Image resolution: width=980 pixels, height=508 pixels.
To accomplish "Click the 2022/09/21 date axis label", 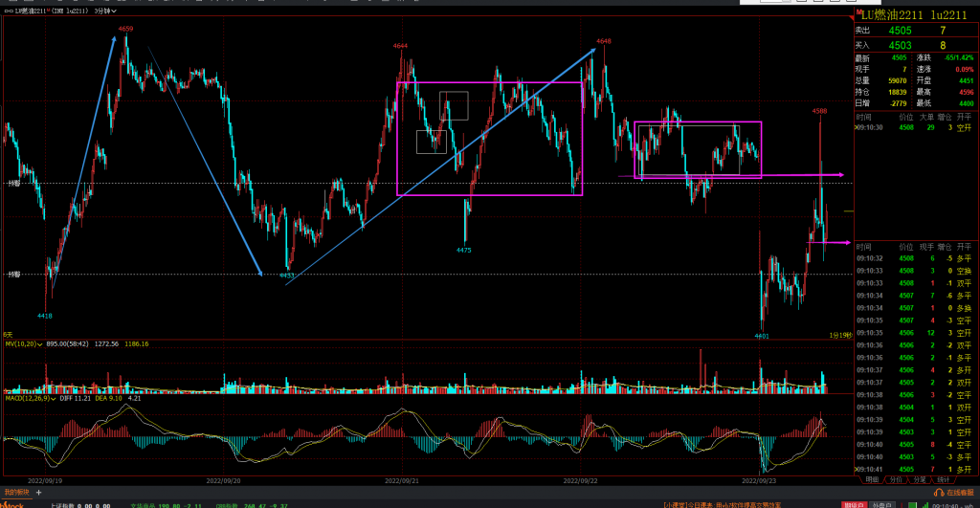I will pyautogui.click(x=399, y=479).
